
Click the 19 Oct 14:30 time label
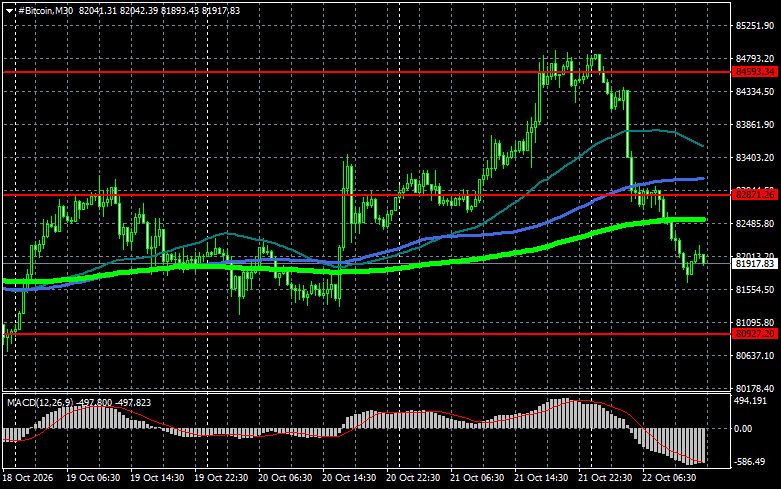tap(157, 478)
